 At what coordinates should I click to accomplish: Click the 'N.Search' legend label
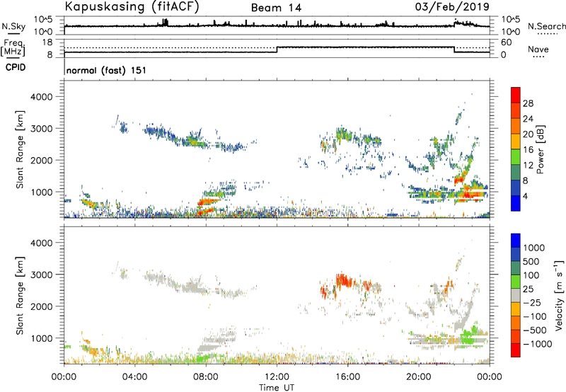point(546,26)
